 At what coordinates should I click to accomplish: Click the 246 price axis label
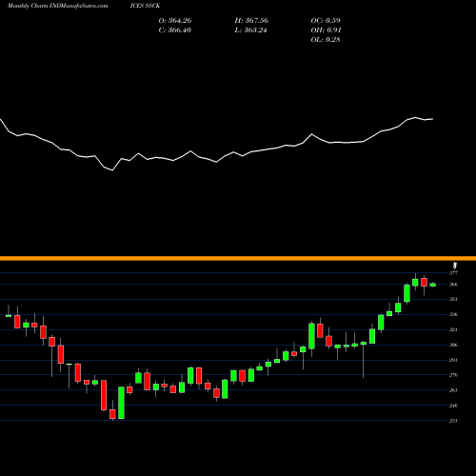tap(453, 406)
